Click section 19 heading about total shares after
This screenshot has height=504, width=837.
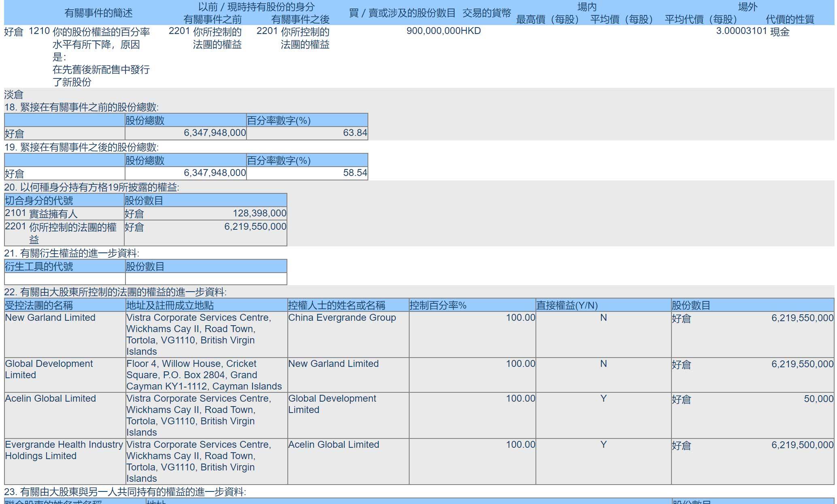(81, 147)
